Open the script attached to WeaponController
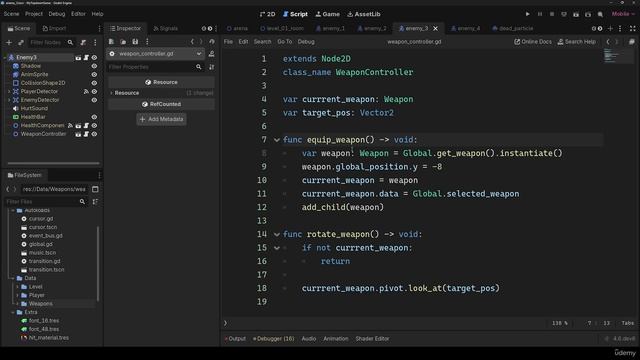640x360 pixels. (86, 134)
